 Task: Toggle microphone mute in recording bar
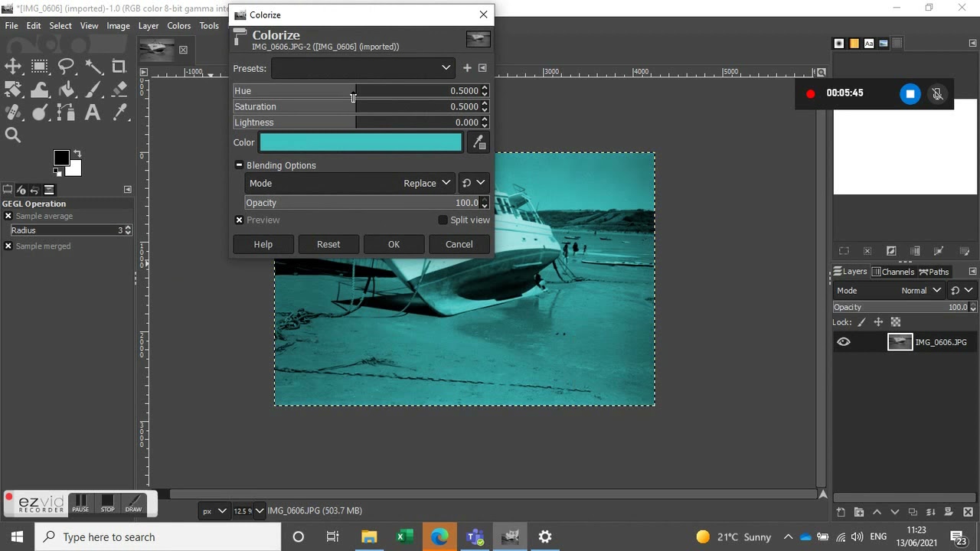point(937,93)
